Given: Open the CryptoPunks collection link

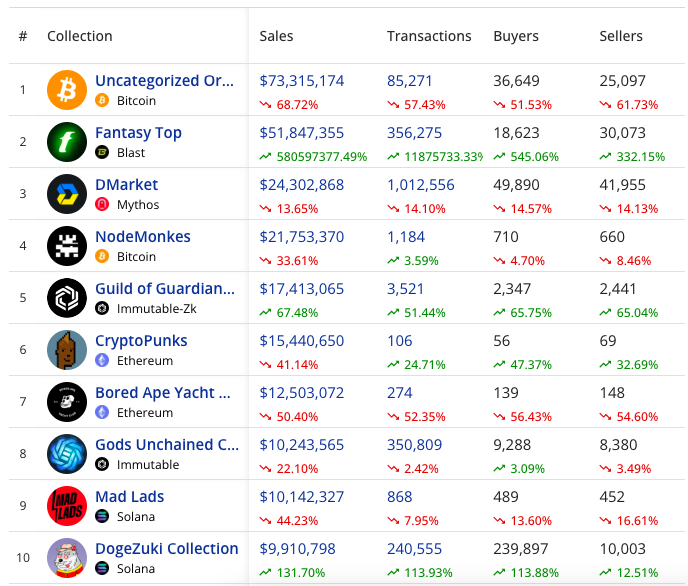Looking at the screenshot, I should pyautogui.click(x=141, y=341).
